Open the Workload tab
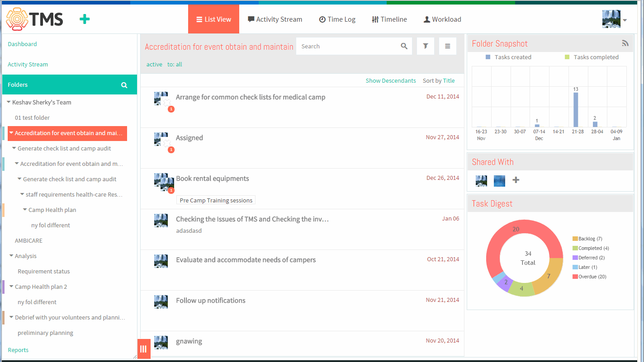The width and height of the screenshot is (644, 362). pyautogui.click(x=442, y=19)
